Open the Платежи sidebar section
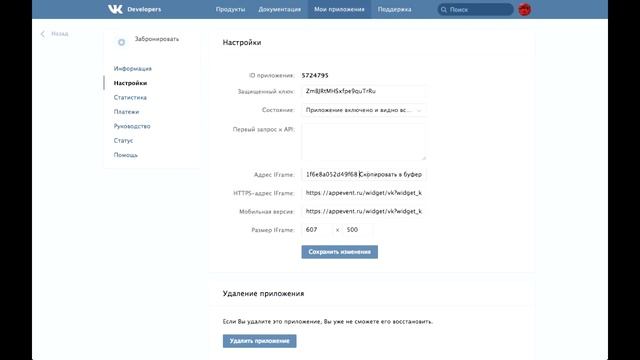Screen dimensions: 640x360 point(127,112)
